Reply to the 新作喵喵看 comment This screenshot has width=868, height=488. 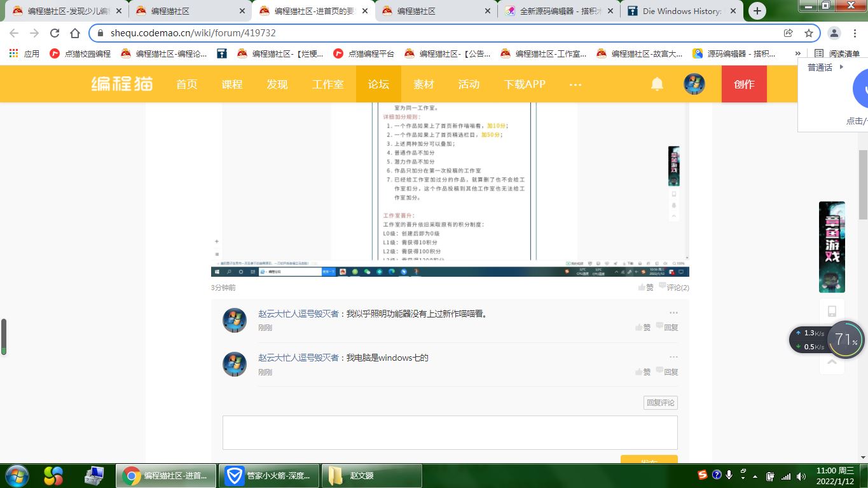(667, 327)
